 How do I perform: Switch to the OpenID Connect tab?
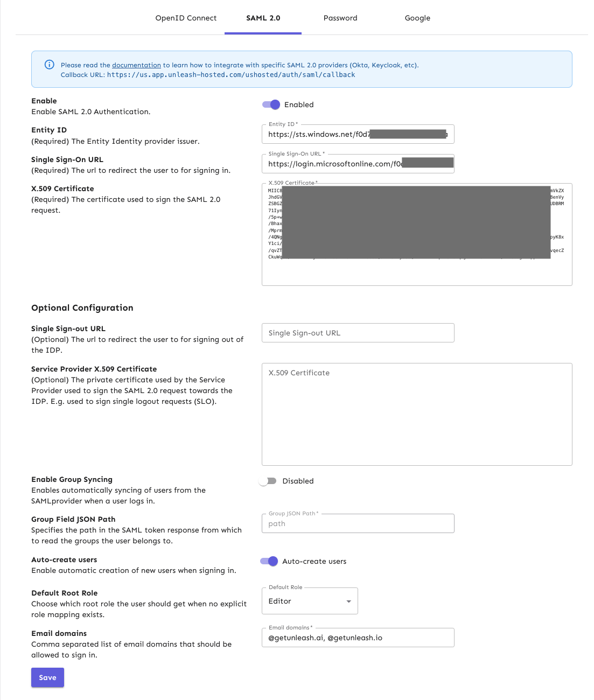tap(186, 18)
